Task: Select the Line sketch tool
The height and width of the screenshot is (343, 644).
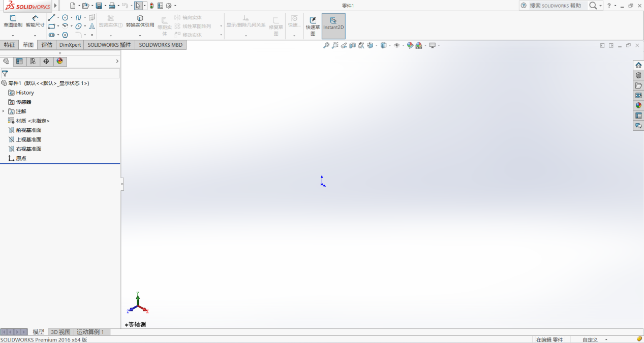Action: coord(51,17)
